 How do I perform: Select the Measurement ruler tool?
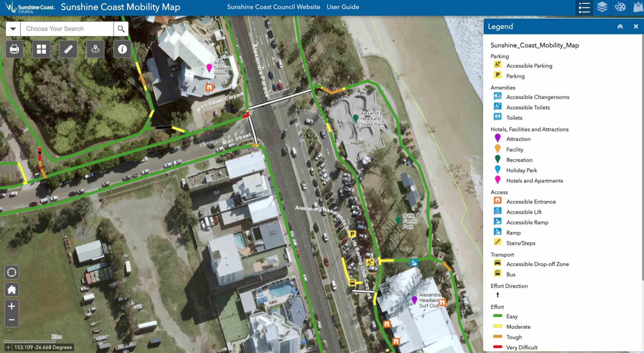[68, 49]
